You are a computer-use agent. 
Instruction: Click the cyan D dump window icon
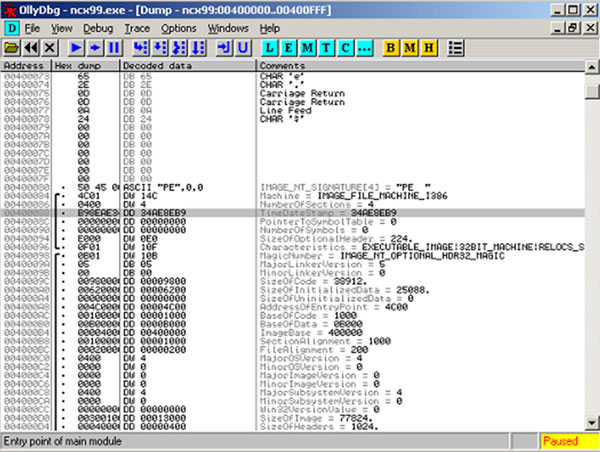click(x=12, y=28)
